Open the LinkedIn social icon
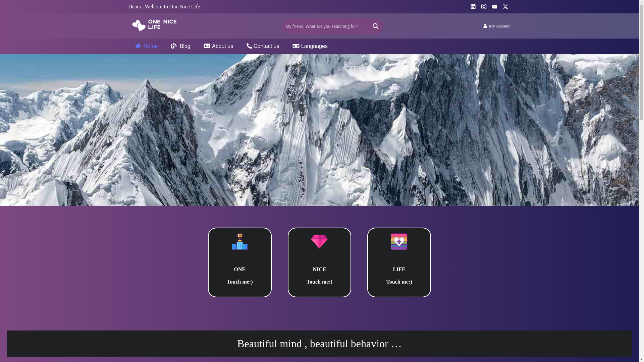Screen dimensions: 644x362 pos(473,7)
